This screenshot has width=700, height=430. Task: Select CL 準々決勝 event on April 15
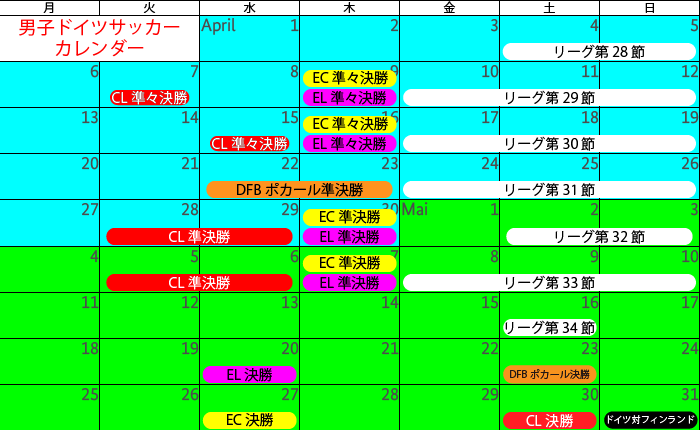pos(249,143)
